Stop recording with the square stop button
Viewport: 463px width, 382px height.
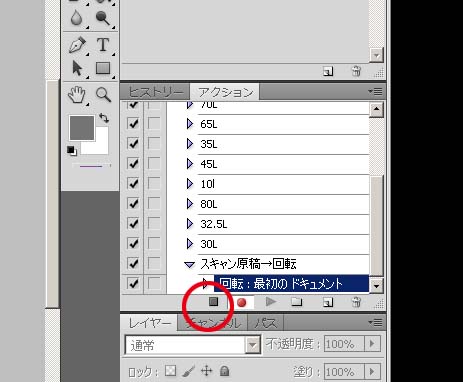click(213, 302)
